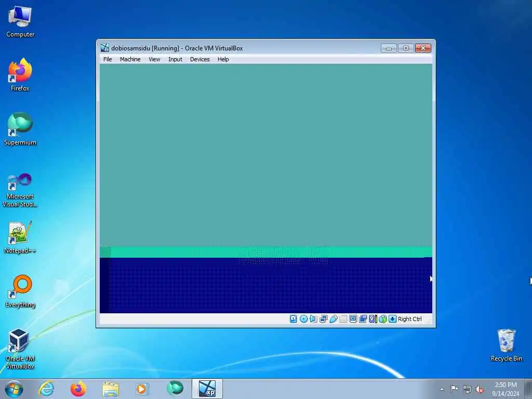This screenshot has width=532, height=399.
Task: Open the Machine menu
Action: click(x=130, y=59)
